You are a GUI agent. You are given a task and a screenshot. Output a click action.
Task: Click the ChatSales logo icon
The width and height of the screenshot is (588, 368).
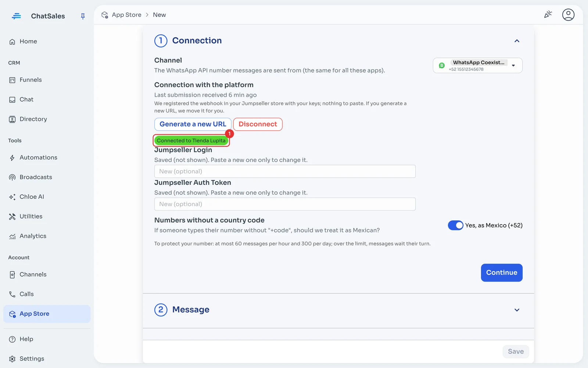[16, 16]
